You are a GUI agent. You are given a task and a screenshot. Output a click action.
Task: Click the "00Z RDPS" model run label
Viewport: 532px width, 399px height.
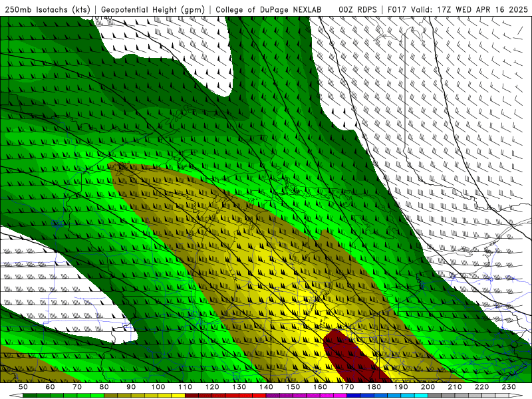point(357,9)
